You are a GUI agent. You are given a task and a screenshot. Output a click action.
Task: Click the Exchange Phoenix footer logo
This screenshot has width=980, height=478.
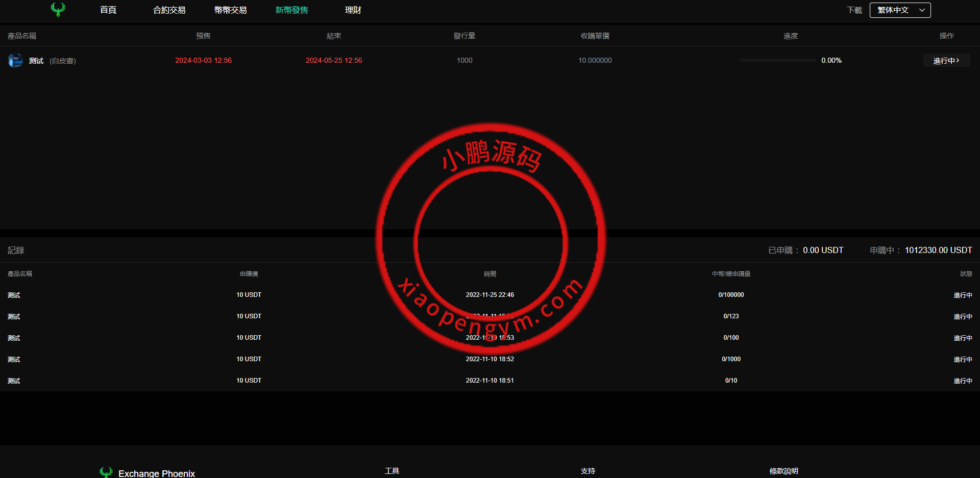(106, 472)
